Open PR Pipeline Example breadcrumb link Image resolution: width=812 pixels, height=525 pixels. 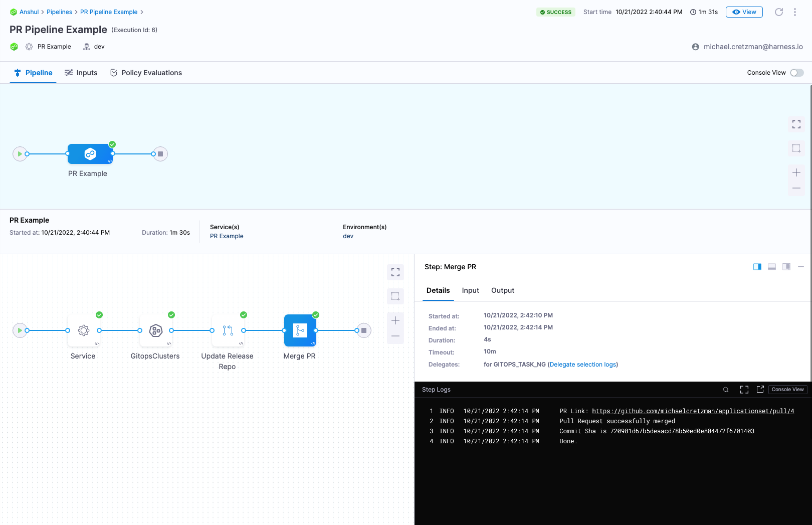pyautogui.click(x=109, y=12)
